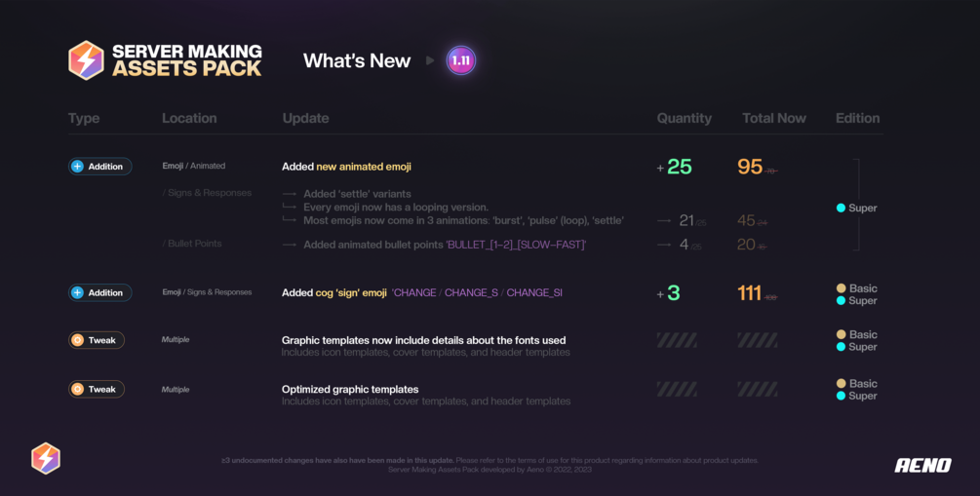Click the arrow before Added animated bullet points
The width and height of the screenshot is (980, 496).
tap(289, 245)
